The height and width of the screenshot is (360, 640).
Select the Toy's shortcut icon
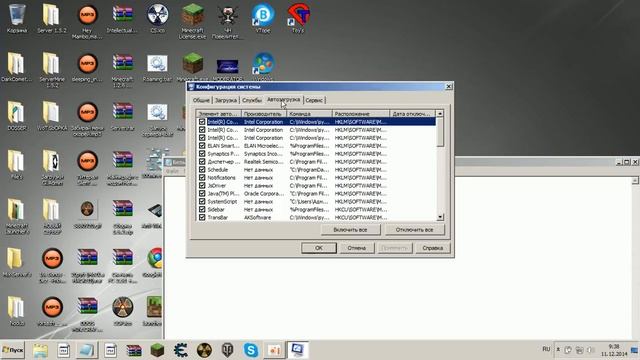[x=298, y=18]
